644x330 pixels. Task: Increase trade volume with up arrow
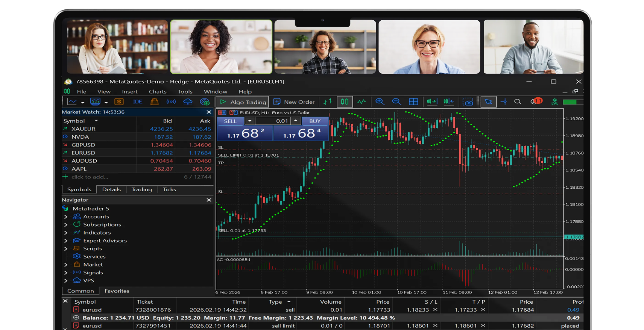(x=296, y=121)
